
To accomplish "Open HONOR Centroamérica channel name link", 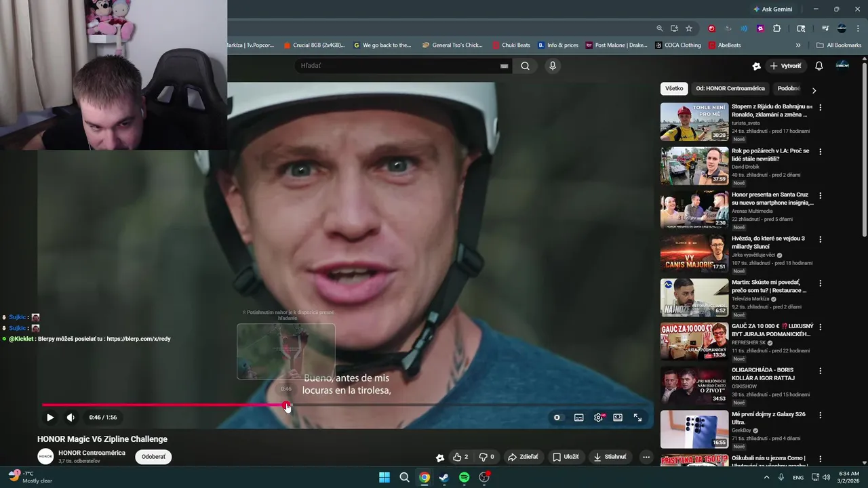I will (x=92, y=453).
